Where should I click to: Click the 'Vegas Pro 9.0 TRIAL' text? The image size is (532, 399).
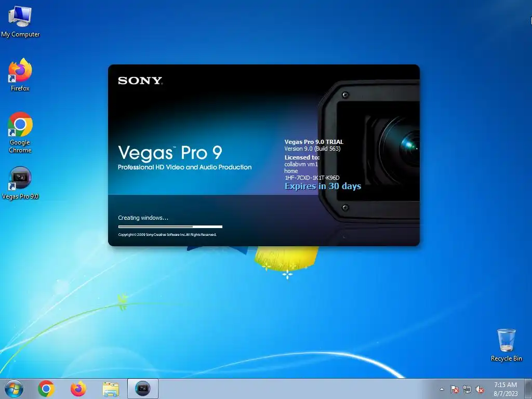314,142
